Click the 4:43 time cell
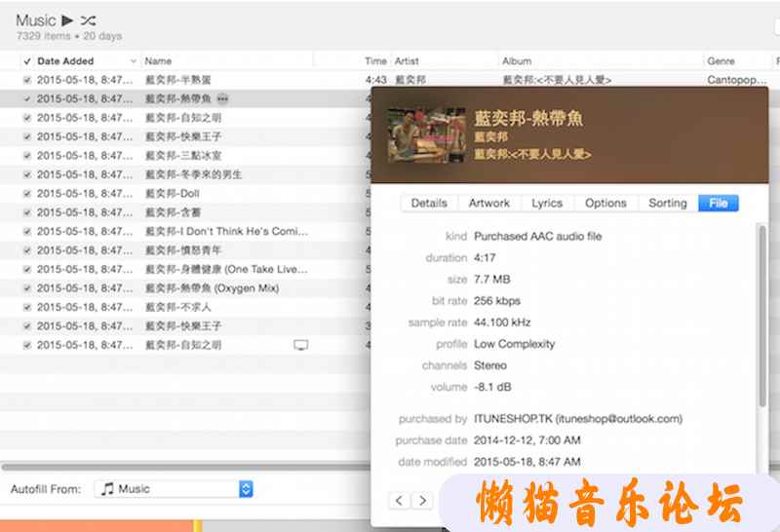 click(x=376, y=80)
